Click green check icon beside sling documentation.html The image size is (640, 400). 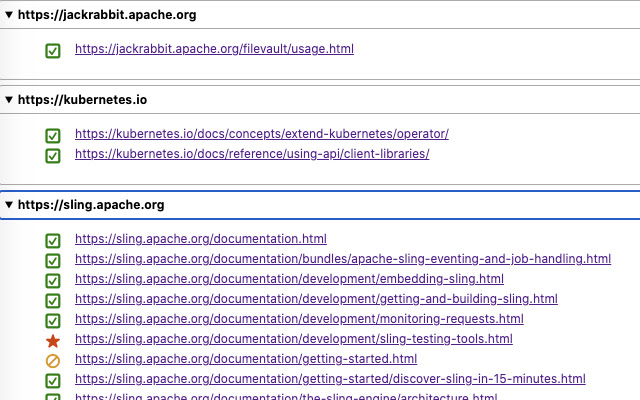[53, 241]
